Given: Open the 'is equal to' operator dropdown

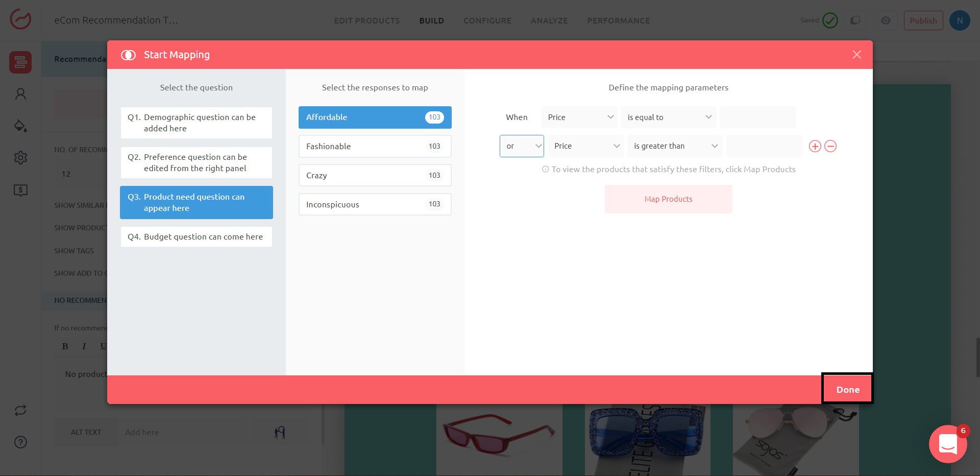Looking at the screenshot, I should pyautogui.click(x=669, y=117).
